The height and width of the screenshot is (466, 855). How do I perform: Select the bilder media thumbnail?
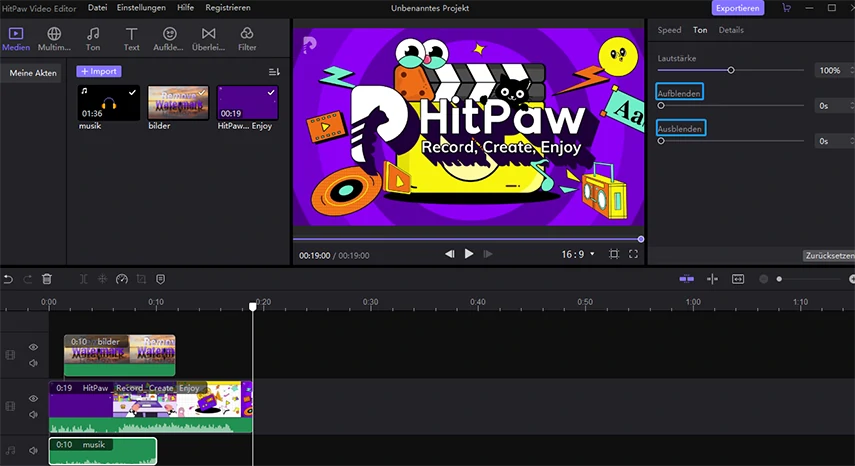(x=178, y=102)
